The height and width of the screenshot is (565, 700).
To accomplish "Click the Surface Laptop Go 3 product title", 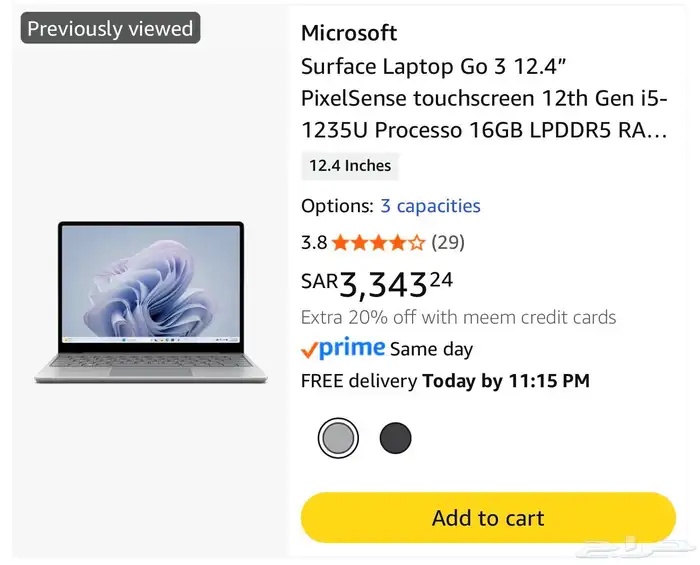I will point(484,99).
